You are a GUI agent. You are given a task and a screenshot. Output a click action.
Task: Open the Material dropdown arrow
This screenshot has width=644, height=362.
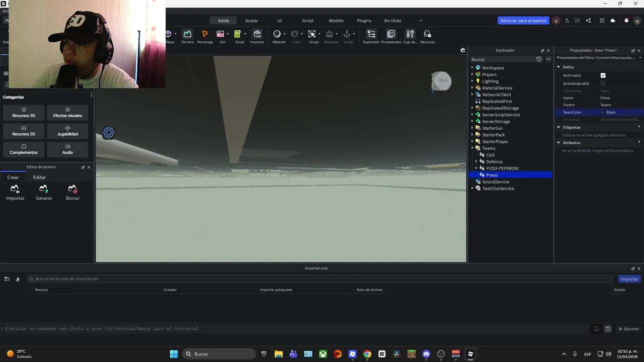[x=284, y=34]
